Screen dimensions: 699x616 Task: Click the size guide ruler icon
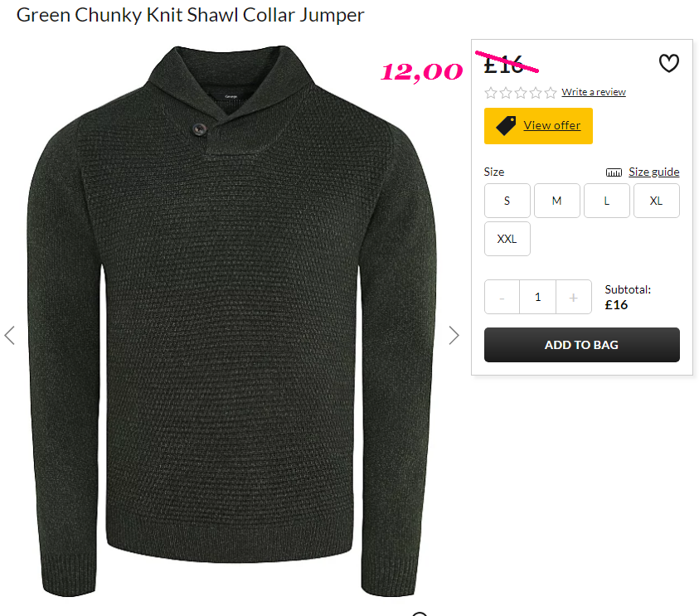[x=614, y=172]
